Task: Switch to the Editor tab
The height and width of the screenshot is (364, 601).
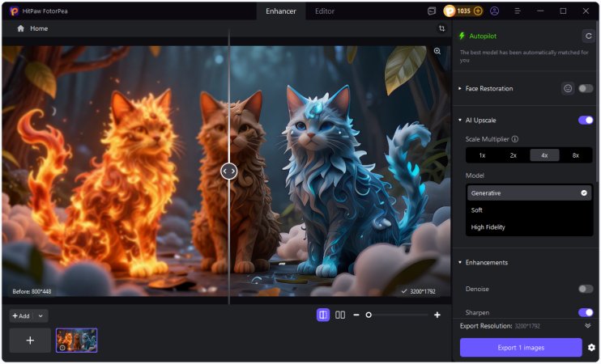Action: coord(325,11)
